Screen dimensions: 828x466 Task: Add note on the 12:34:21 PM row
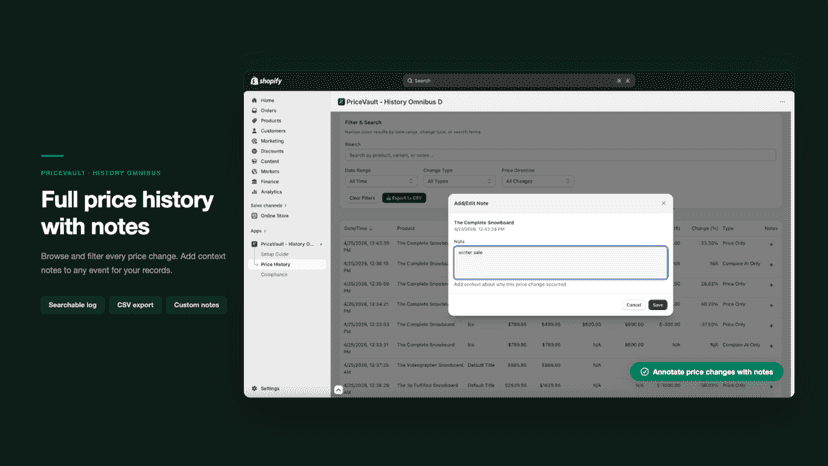point(771,305)
